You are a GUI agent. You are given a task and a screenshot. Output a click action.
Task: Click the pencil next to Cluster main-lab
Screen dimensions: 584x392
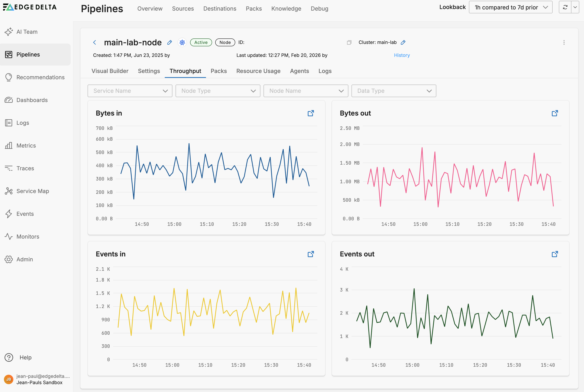click(x=403, y=43)
